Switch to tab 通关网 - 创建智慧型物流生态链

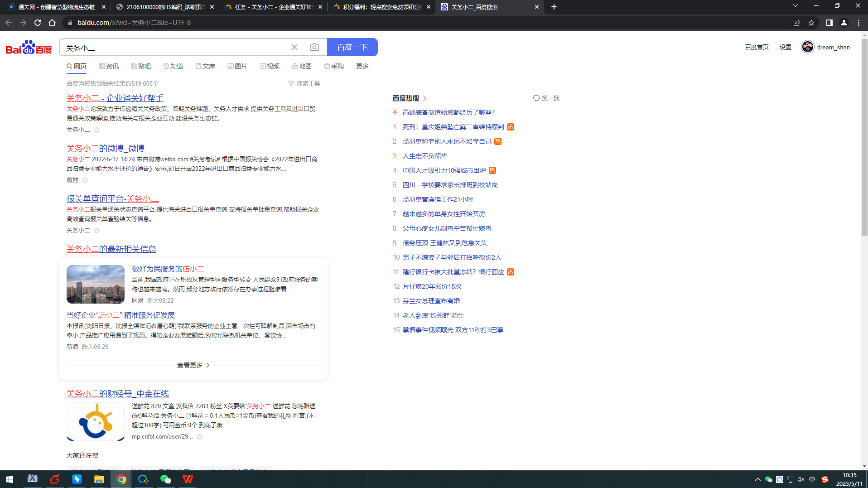point(57,7)
